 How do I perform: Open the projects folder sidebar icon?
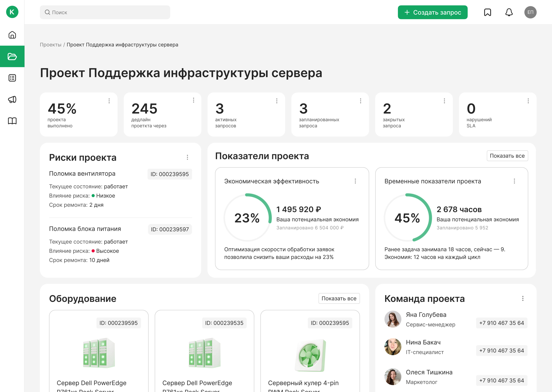12,57
